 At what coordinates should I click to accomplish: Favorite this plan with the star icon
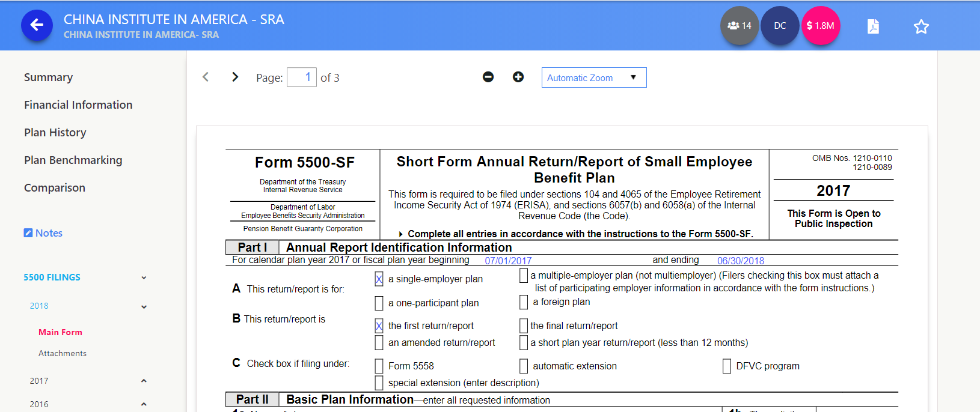(x=921, y=26)
